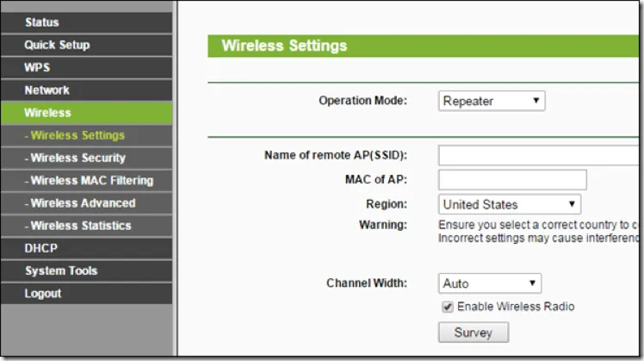
Task: Expand the Operation Mode dropdown
Action: pyautogui.click(x=492, y=101)
